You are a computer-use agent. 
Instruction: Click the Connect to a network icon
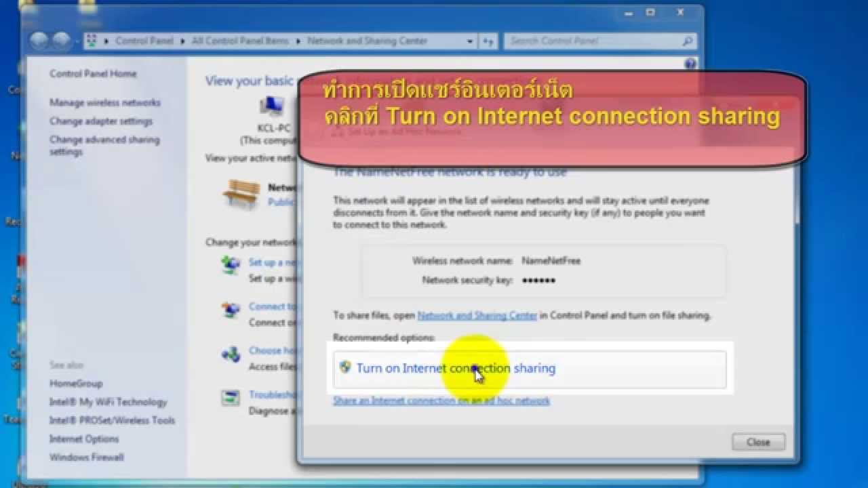(231, 310)
